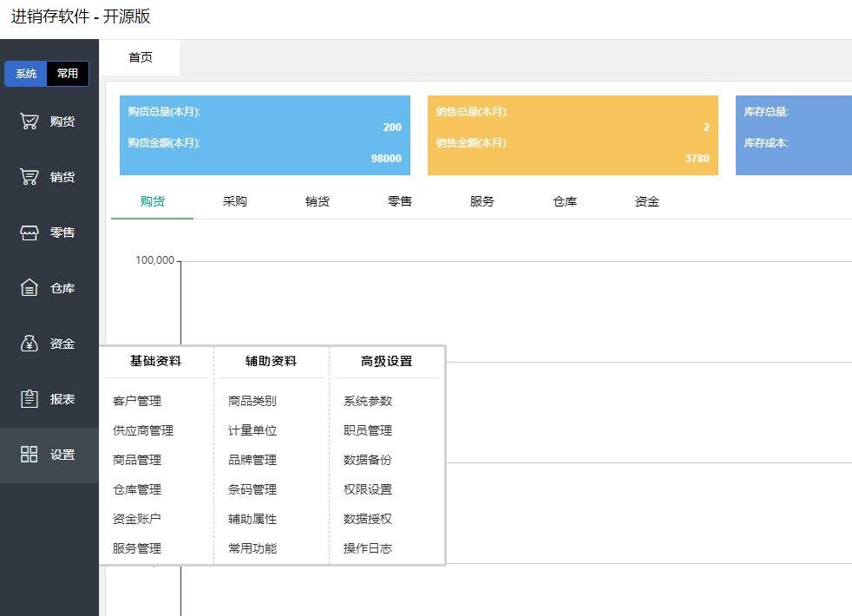Viewport: 852px width, 616px height.
Task: Click the 资金 sidebar label
Action: pyautogui.click(x=62, y=344)
